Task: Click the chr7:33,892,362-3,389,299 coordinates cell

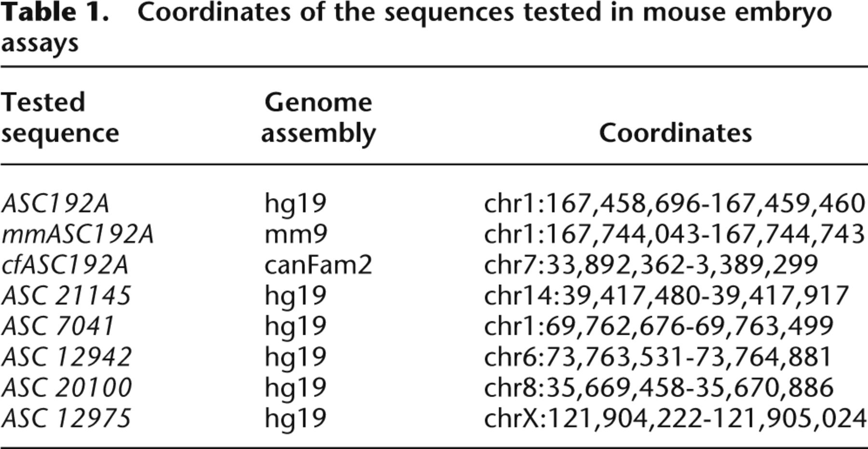Action: coord(651,265)
